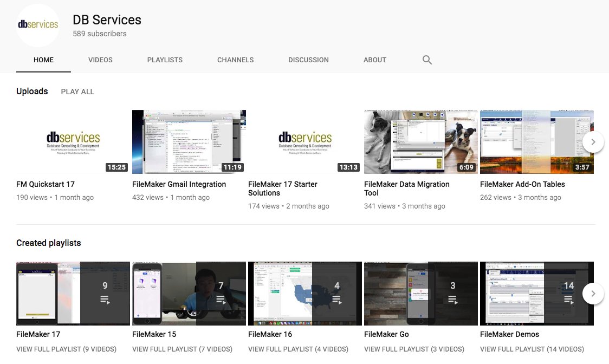The width and height of the screenshot is (609, 364).
Task: Open the FileMaker Gmail Integration thumbnail
Action: [189, 142]
